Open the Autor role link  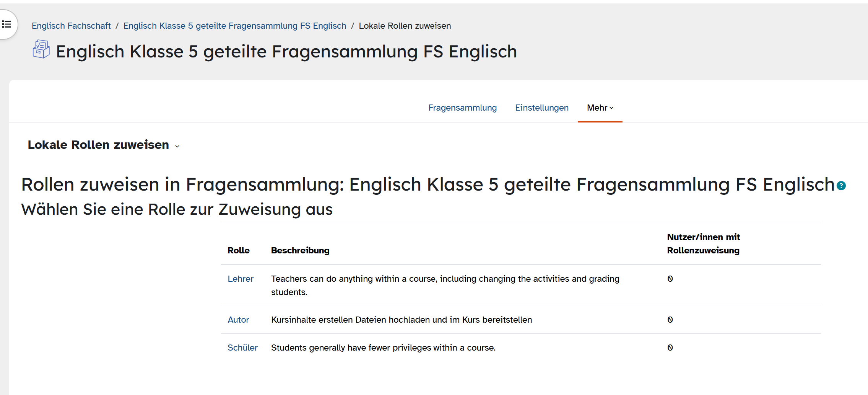pos(238,320)
